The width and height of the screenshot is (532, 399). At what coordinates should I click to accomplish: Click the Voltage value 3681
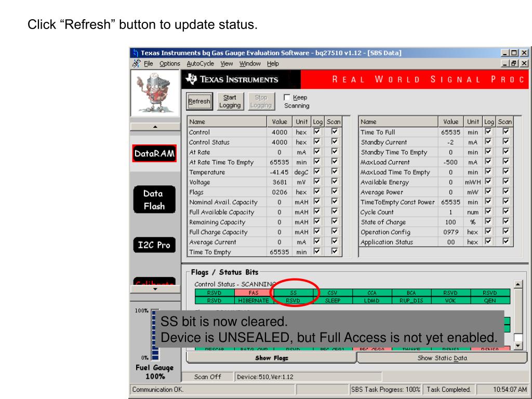[280, 182]
